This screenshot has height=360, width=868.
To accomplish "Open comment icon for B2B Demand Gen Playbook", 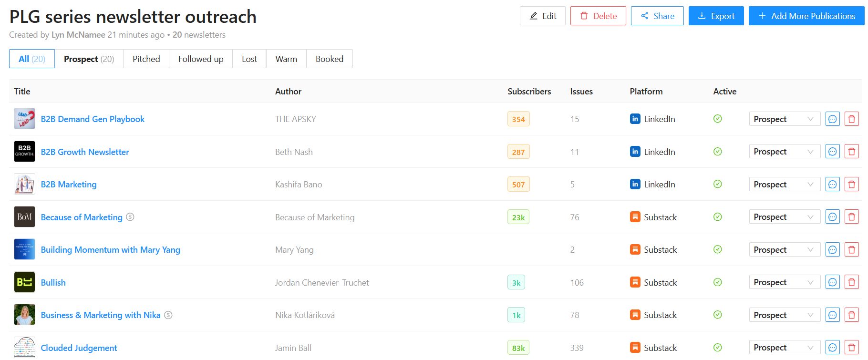I will click(x=833, y=119).
